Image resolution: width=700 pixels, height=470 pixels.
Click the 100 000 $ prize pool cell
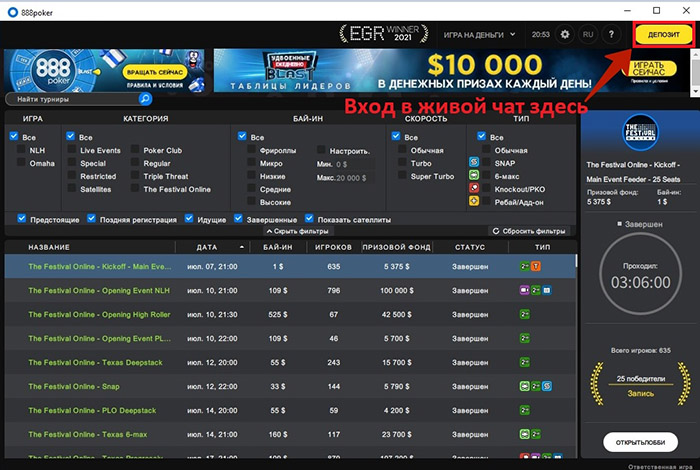pos(397,291)
